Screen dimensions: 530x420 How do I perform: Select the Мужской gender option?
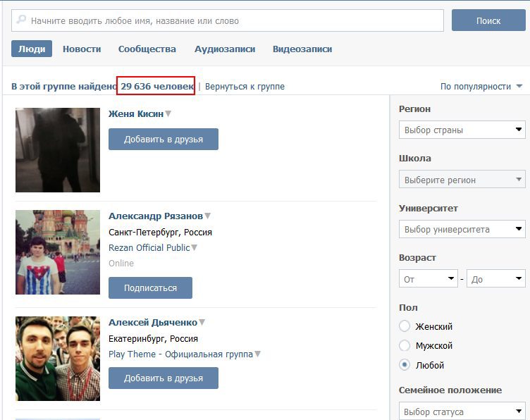tap(405, 345)
